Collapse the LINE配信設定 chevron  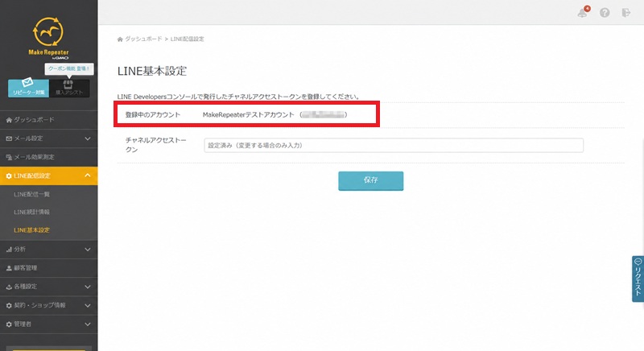tap(88, 175)
